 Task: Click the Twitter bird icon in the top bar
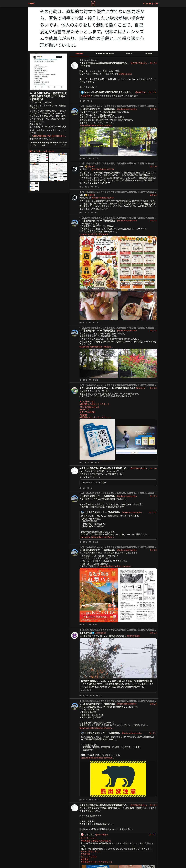click(150, 4)
